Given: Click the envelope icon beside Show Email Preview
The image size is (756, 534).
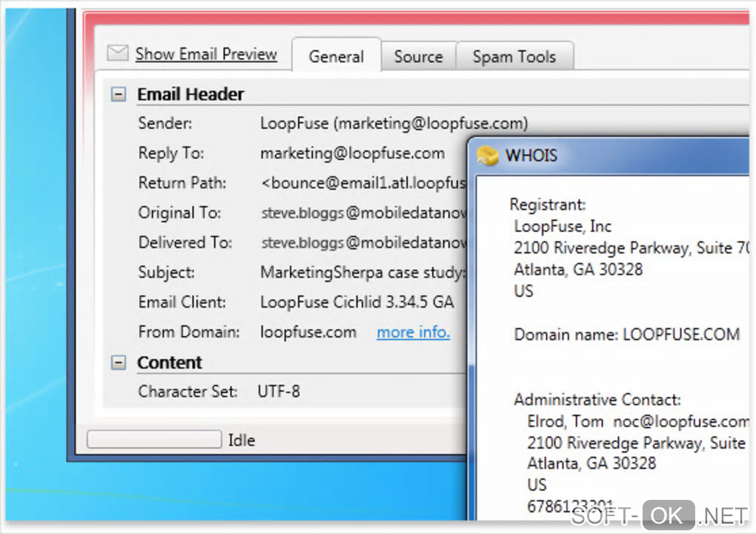Looking at the screenshot, I should pyautogui.click(x=118, y=53).
